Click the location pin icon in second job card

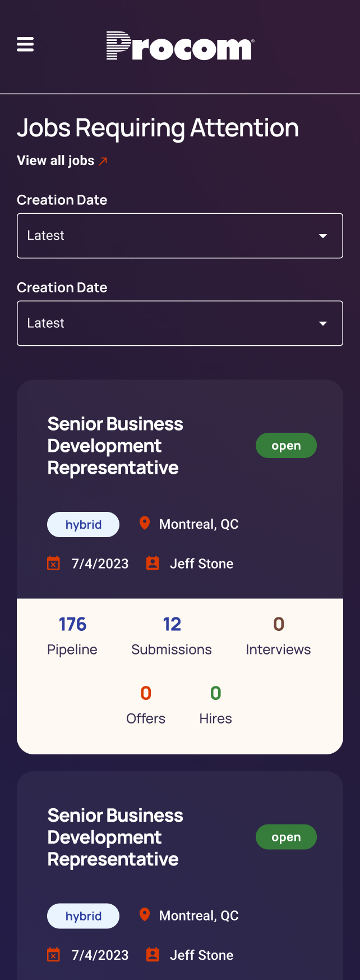click(145, 915)
